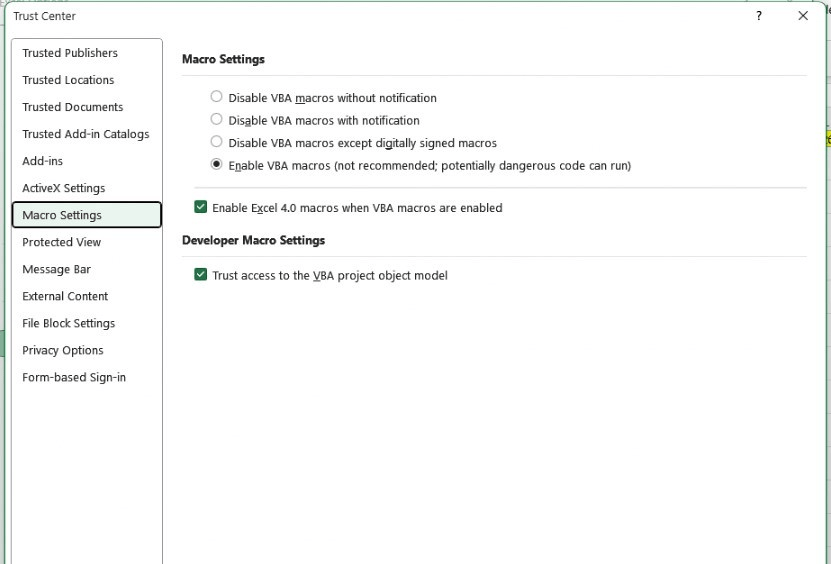Uncheck Enable Excel 4.0 macros checkbox
Screen dimensions: 831x564
(200, 207)
